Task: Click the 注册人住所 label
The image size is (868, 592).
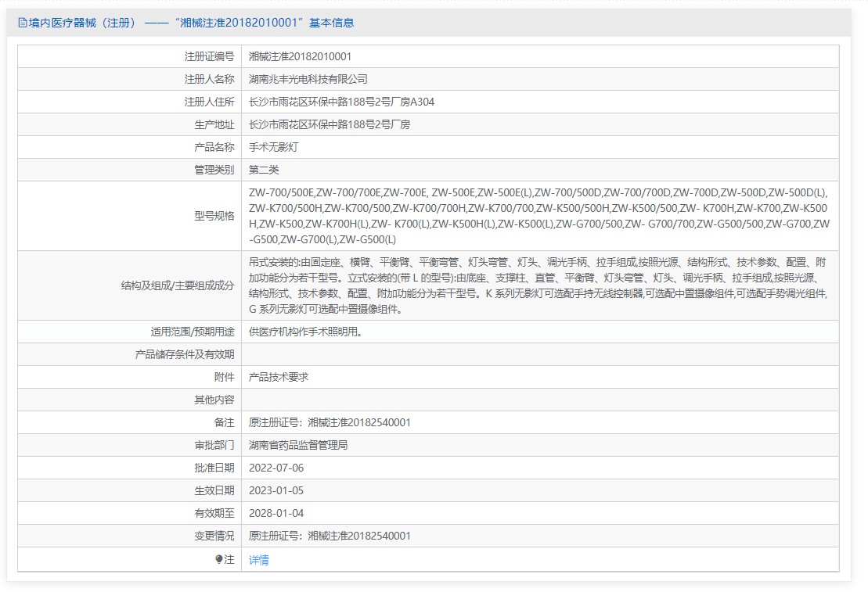Action: pyautogui.click(x=209, y=102)
